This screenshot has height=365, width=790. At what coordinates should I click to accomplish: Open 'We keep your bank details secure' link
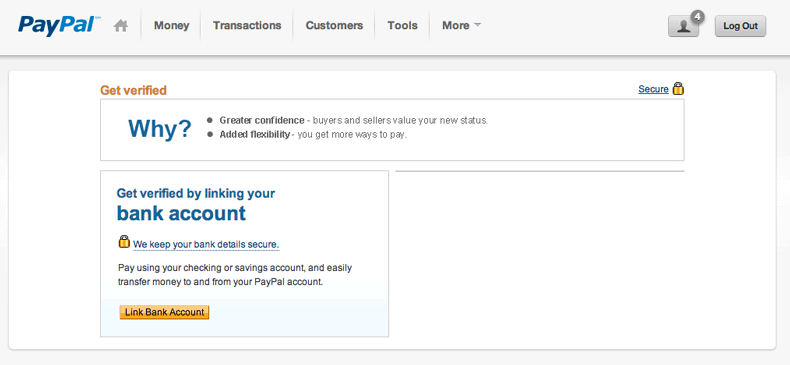coord(206,245)
